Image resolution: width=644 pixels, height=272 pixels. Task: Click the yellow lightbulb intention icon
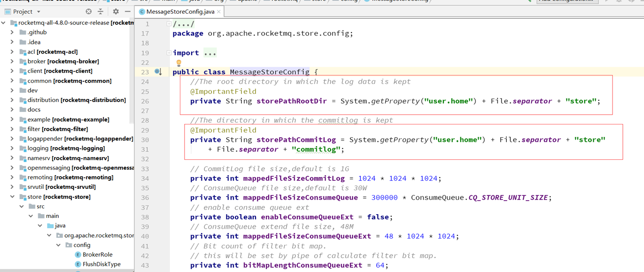point(178,62)
